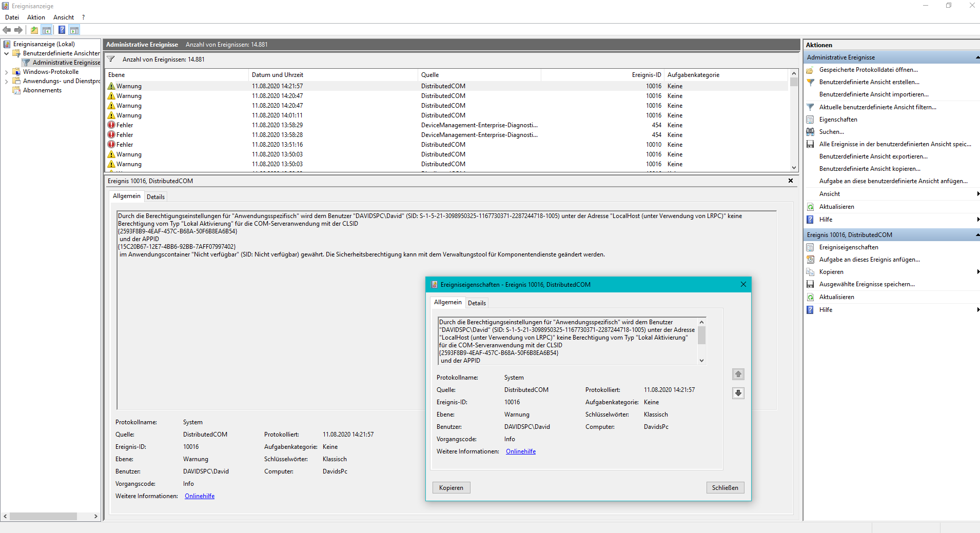Collapse the Ereignis 10016 actions section

coord(977,235)
